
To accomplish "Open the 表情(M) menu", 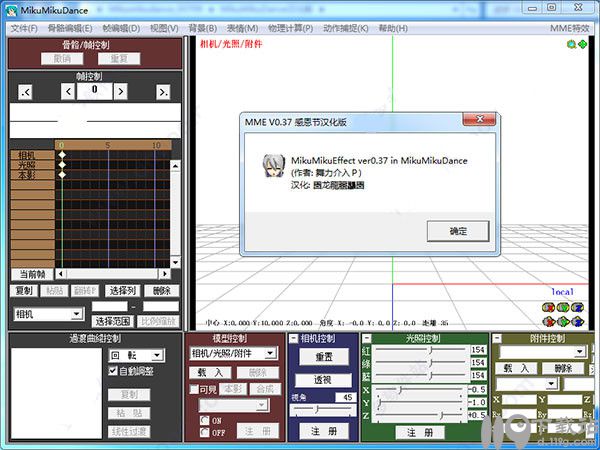I will click(x=243, y=28).
